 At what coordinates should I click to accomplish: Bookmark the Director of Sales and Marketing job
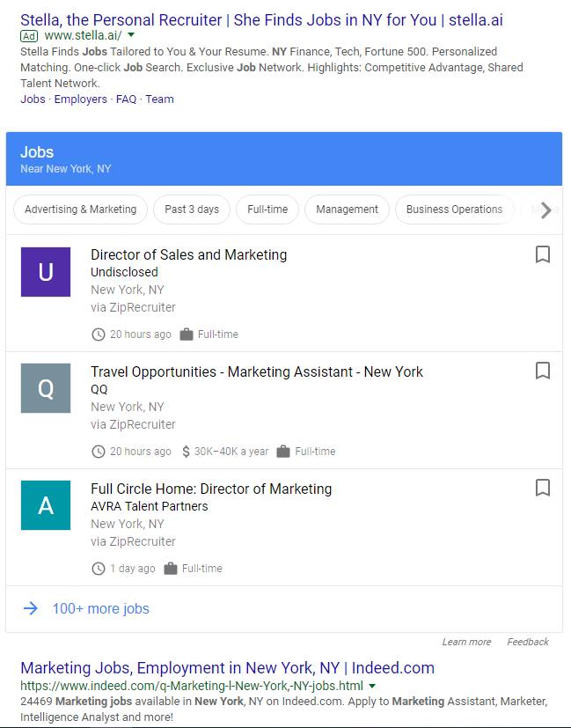click(543, 254)
